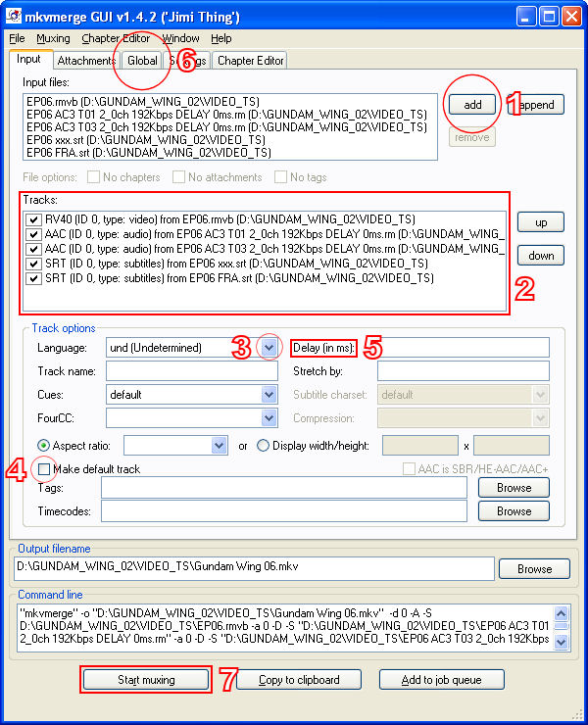Image resolution: width=588 pixels, height=725 pixels.
Task: Toggle the No chapters checkbox
Action: [x=93, y=177]
